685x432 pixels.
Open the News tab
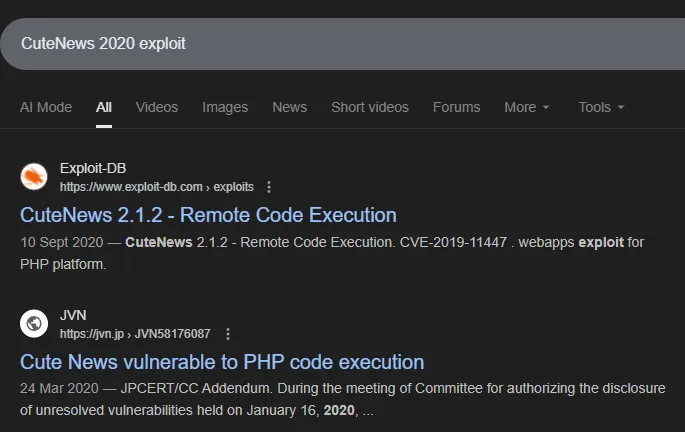(289, 107)
